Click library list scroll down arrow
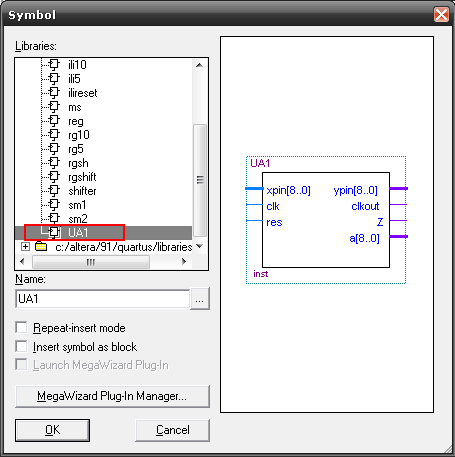455x457 pixels. 200,246
